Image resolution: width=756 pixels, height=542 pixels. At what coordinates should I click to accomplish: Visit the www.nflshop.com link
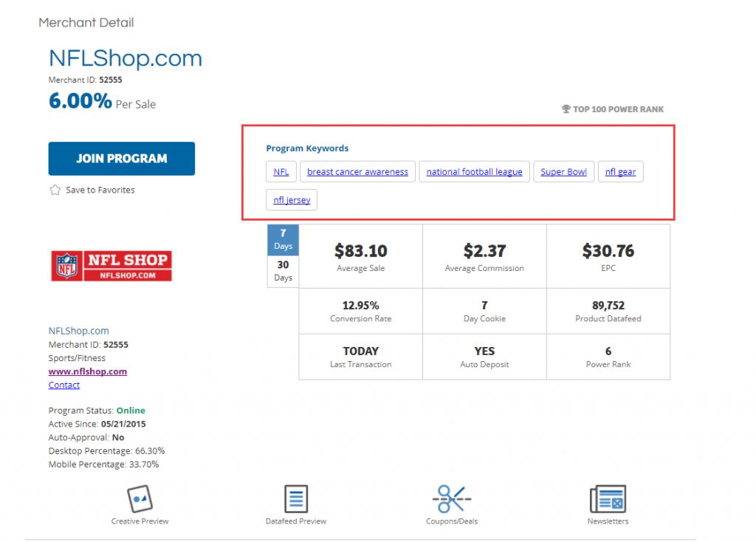tap(88, 371)
